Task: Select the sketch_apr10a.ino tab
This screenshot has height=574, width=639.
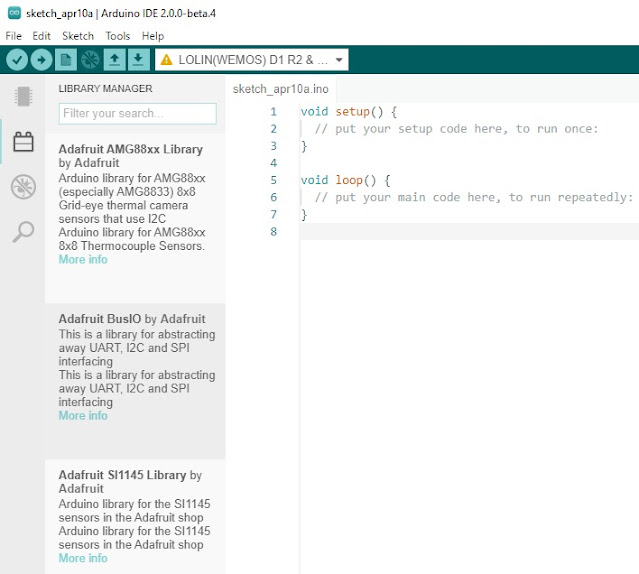Action: tap(280, 89)
